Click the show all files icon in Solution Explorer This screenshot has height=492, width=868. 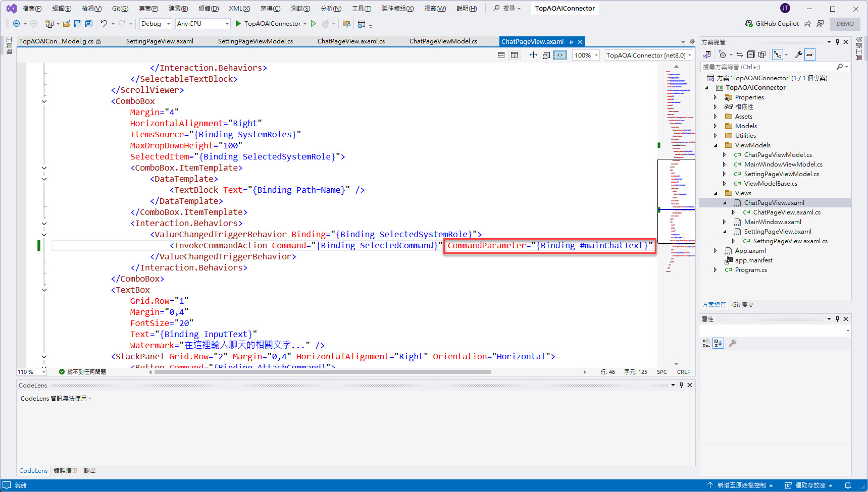762,54
